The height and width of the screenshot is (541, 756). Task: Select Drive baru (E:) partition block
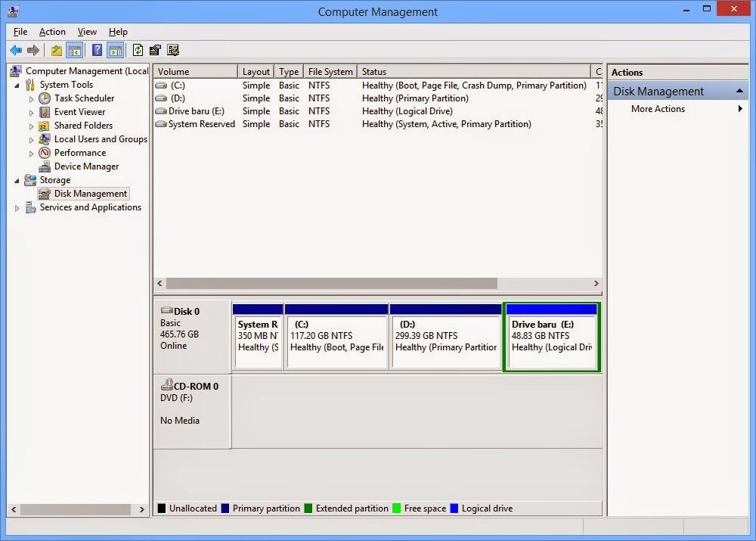(552, 337)
